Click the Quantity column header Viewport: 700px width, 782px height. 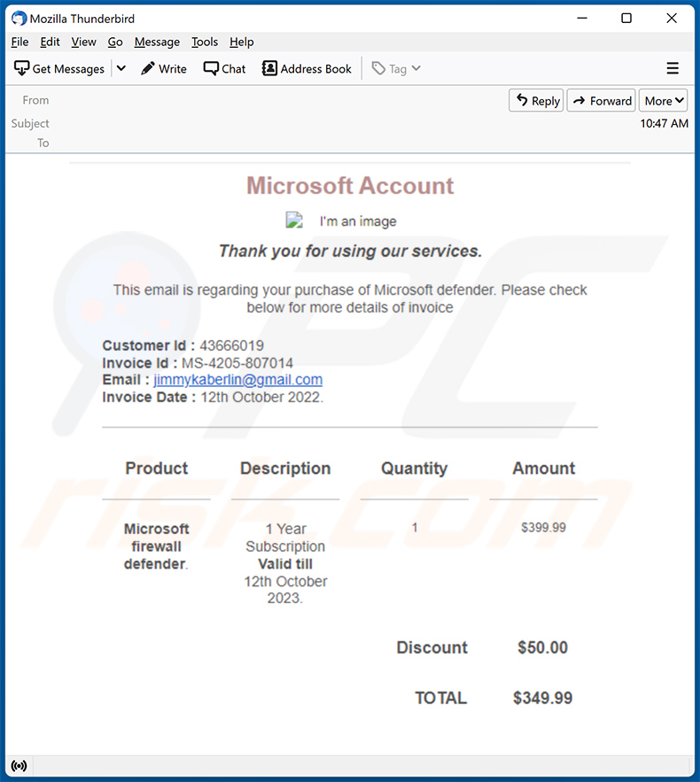[414, 468]
